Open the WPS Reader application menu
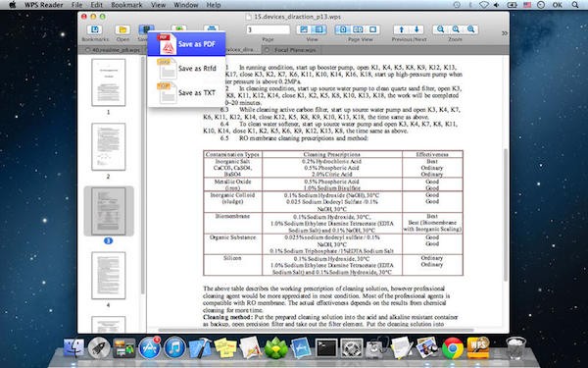The image size is (588, 368). (44, 5)
